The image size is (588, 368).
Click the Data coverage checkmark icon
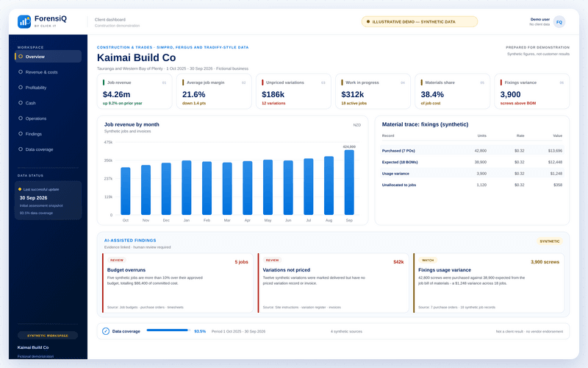coord(106,331)
